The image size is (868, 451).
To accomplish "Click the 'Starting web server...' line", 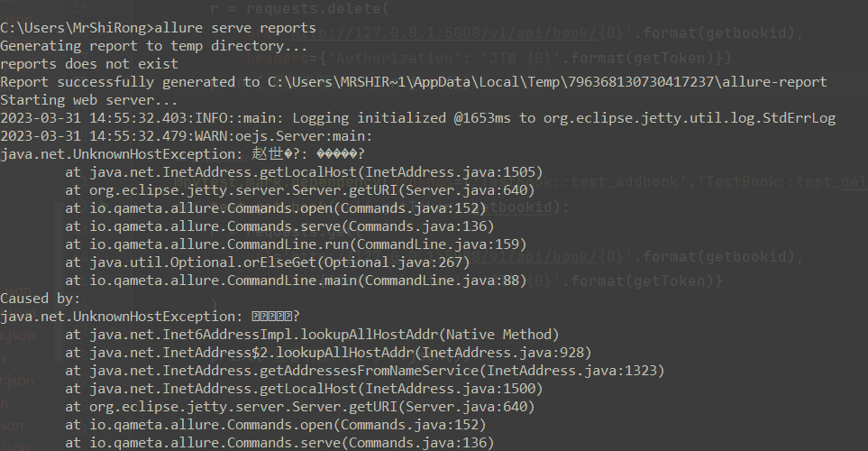I will [88, 100].
